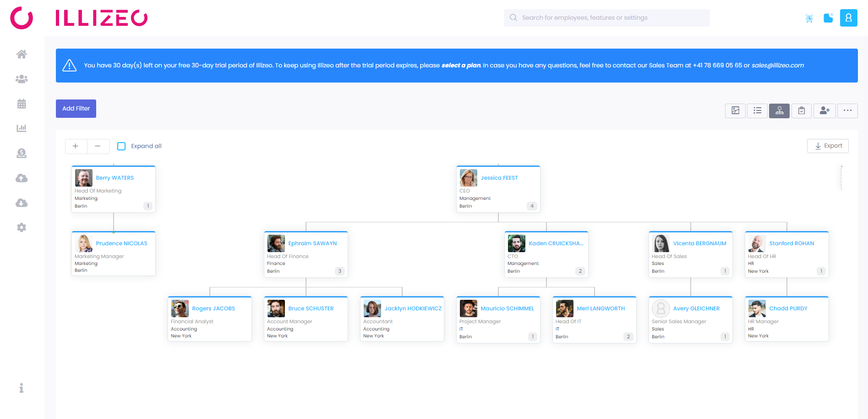Image resolution: width=868 pixels, height=419 pixels.
Task: Click the info icon at sidebar bottom
Action: click(22, 388)
